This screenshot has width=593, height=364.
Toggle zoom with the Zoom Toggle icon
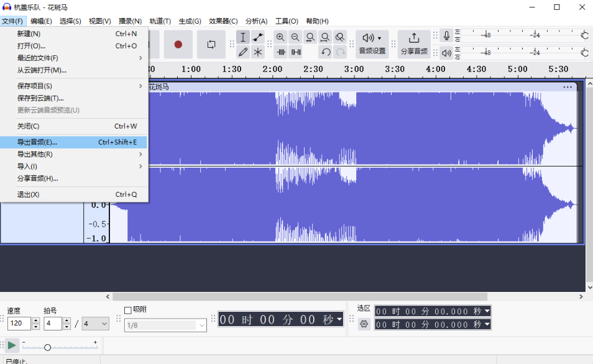[x=340, y=36]
